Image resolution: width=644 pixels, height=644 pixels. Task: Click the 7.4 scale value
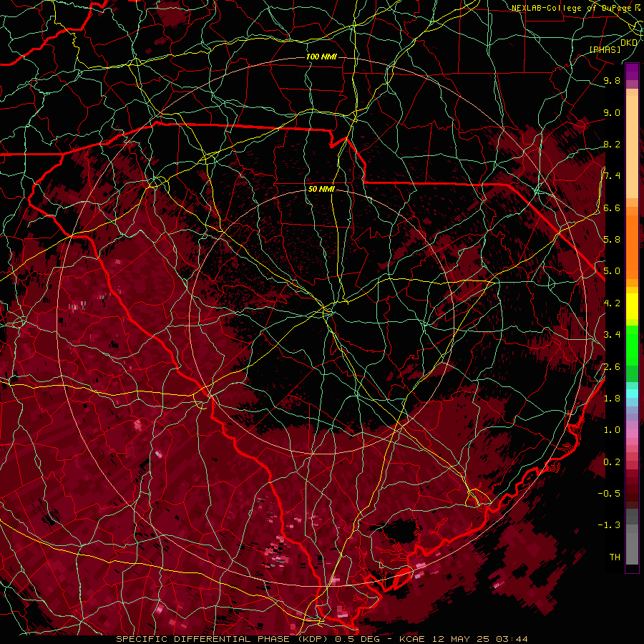click(x=612, y=176)
